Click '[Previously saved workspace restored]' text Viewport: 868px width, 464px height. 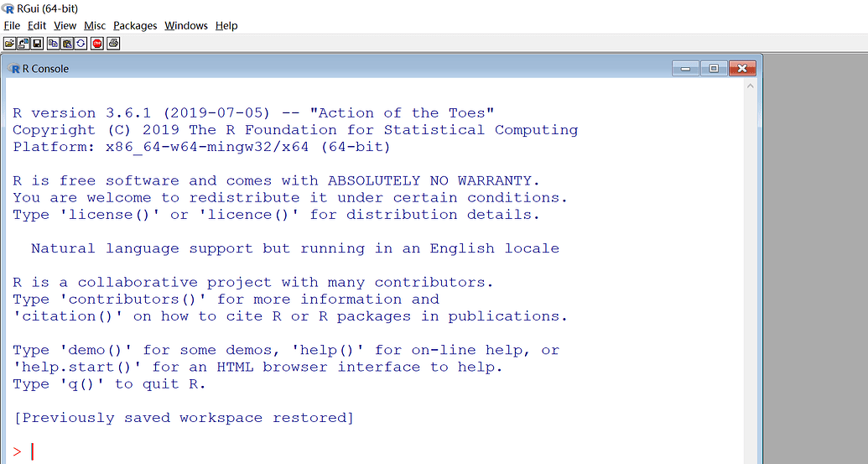click(x=183, y=418)
